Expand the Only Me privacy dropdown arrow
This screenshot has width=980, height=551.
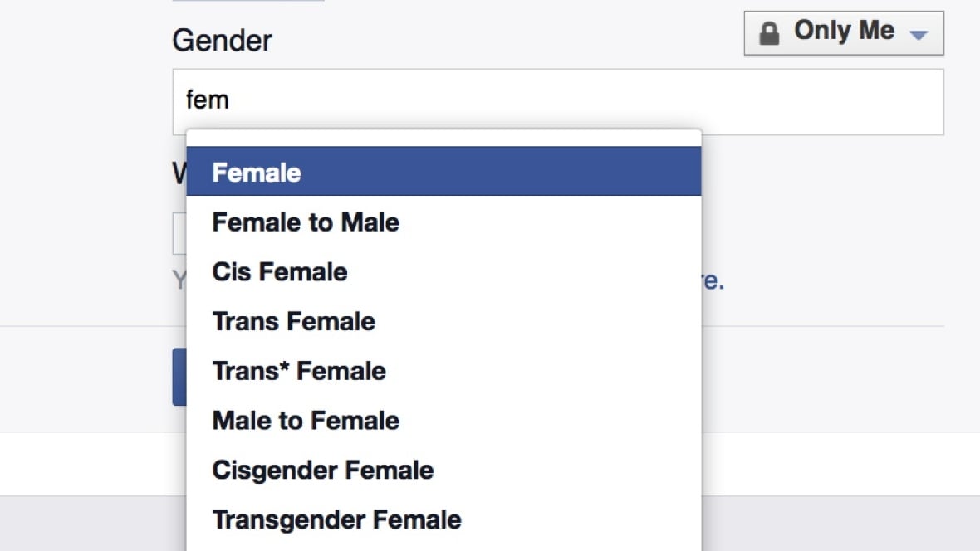(918, 35)
